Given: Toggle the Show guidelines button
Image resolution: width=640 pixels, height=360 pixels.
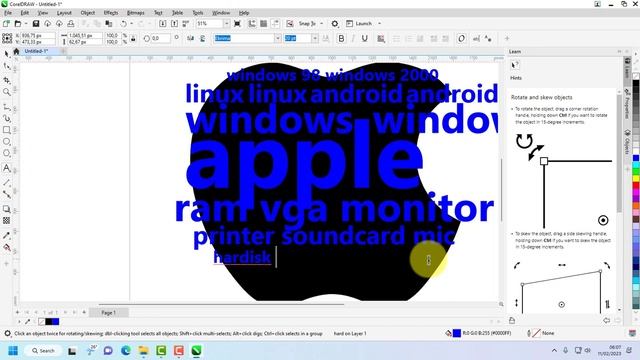Looking at the screenshot, I should (276, 24).
